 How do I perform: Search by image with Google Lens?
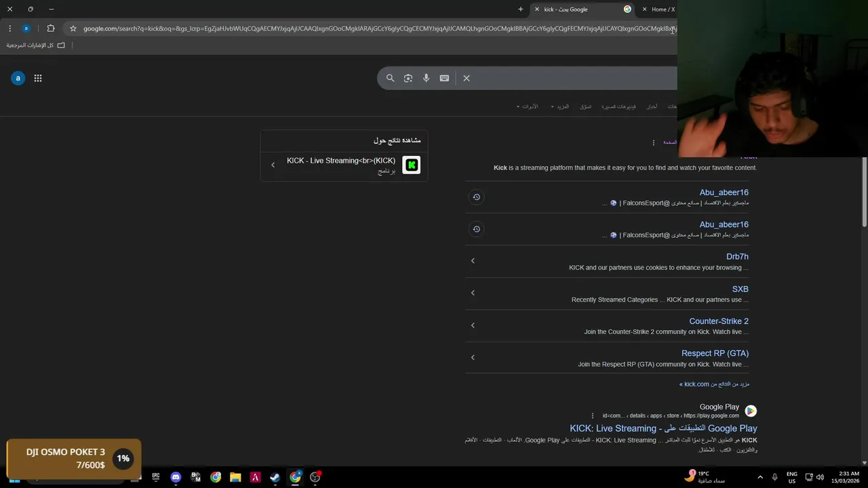(408, 78)
